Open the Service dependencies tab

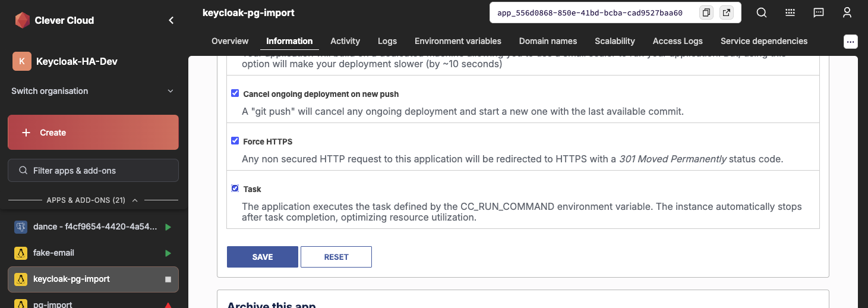point(764,41)
